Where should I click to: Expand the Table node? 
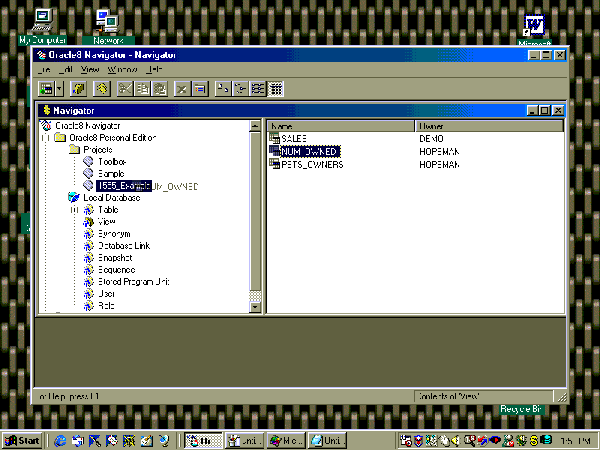(75, 210)
